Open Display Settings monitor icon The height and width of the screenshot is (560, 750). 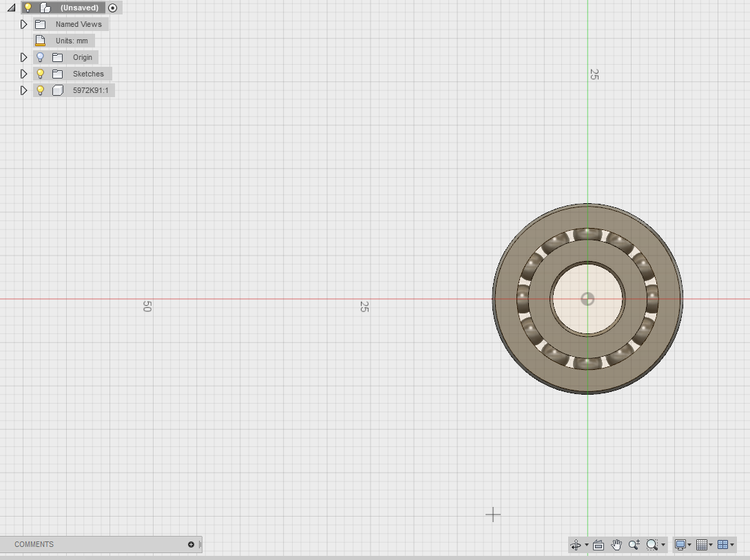pyautogui.click(x=680, y=545)
